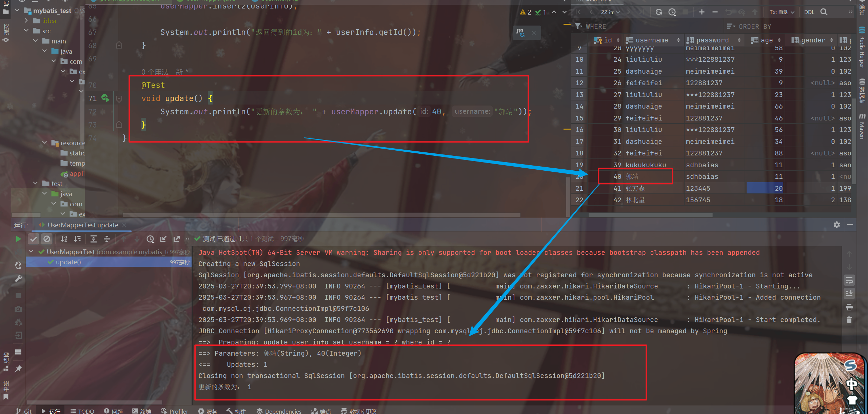Click the DDL button
This screenshot has height=414, width=868.
pyautogui.click(x=809, y=12)
